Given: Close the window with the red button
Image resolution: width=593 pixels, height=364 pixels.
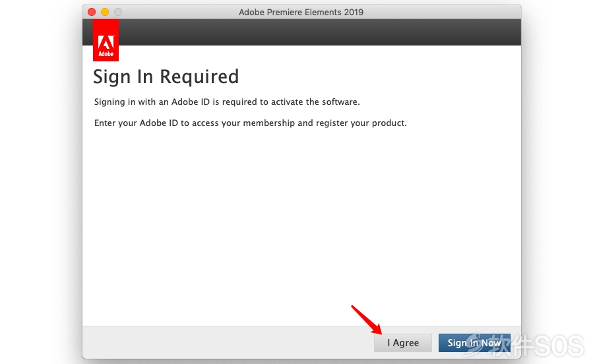Looking at the screenshot, I should [92, 12].
